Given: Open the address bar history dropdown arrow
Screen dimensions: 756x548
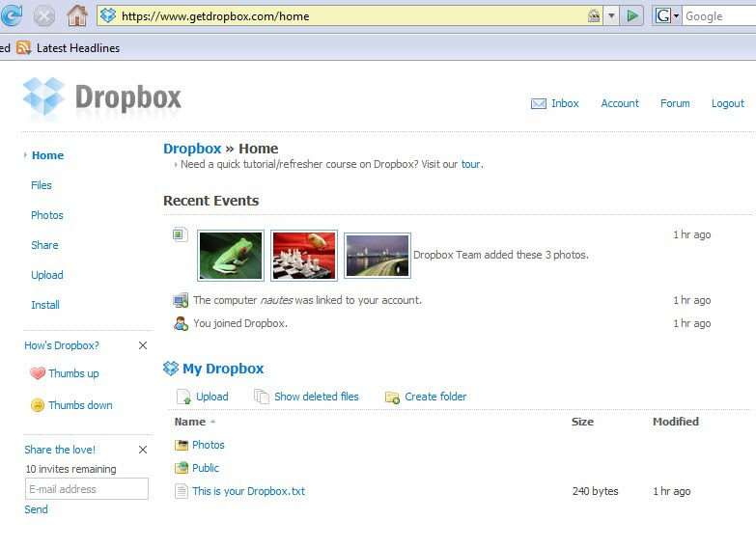Looking at the screenshot, I should 611,15.
